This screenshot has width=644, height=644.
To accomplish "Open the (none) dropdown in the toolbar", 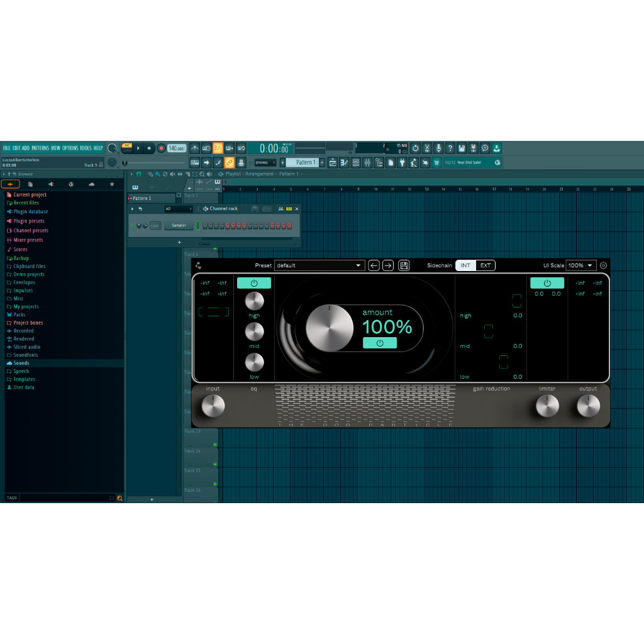I will (x=264, y=162).
